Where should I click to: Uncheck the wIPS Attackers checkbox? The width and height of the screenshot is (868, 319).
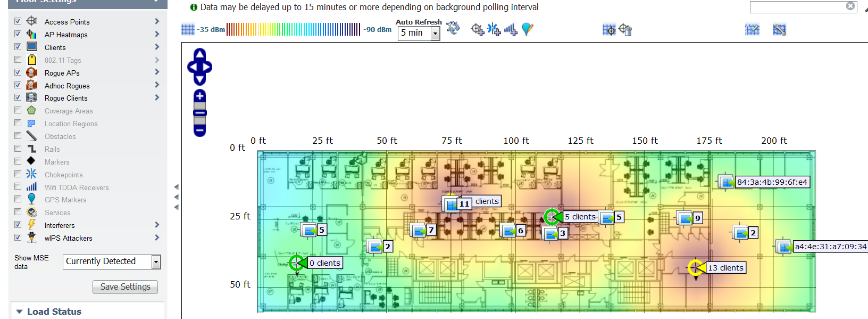[x=18, y=238]
